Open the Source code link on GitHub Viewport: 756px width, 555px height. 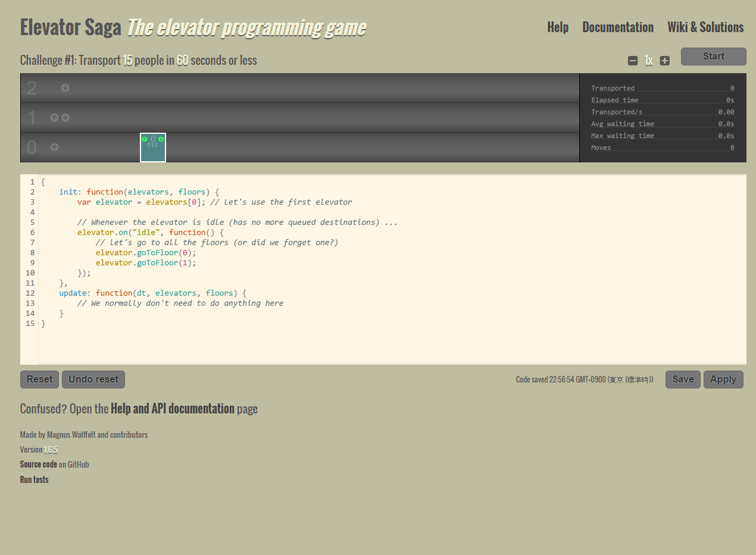click(x=39, y=465)
